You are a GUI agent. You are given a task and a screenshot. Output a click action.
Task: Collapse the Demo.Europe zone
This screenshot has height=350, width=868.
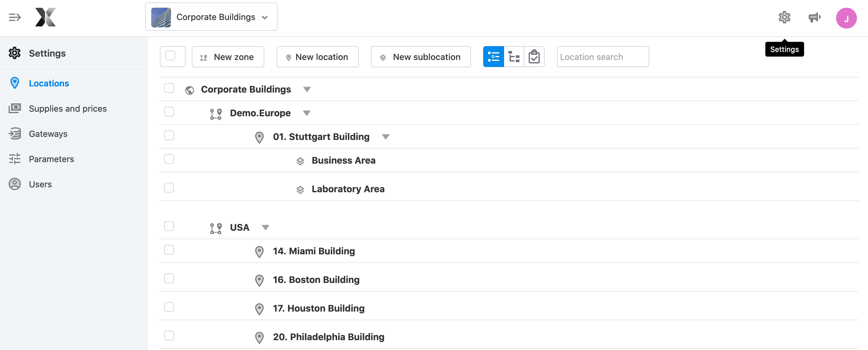(307, 113)
